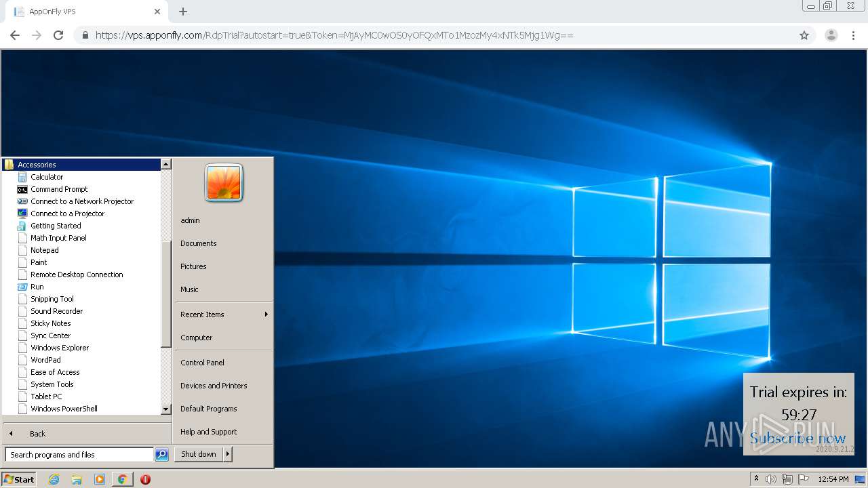Open Help and Support
The height and width of the screenshot is (488, 868).
209,432
